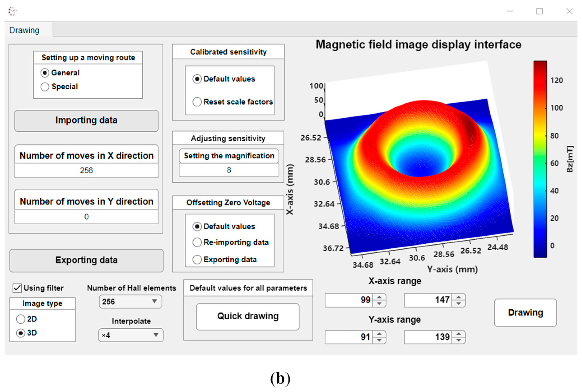Decrease the Y-axis range maximum value 139

pos(458,340)
